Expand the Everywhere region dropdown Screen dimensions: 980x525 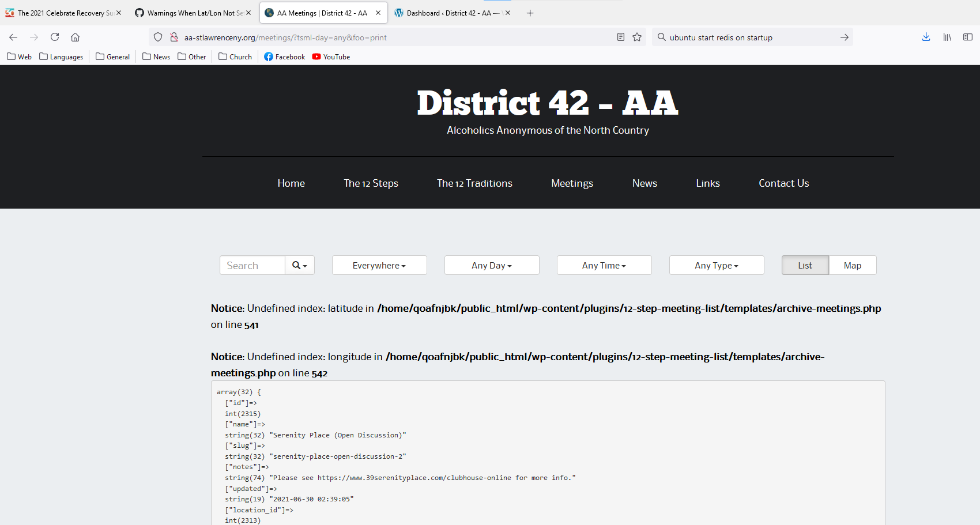pyautogui.click(x=379, y=265)
